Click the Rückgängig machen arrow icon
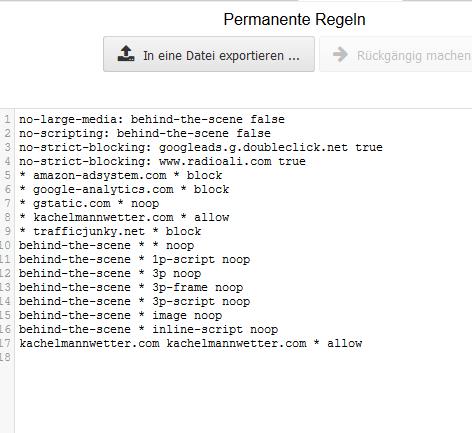Viewport: 472px width, 433px height. tap(340, 55)
